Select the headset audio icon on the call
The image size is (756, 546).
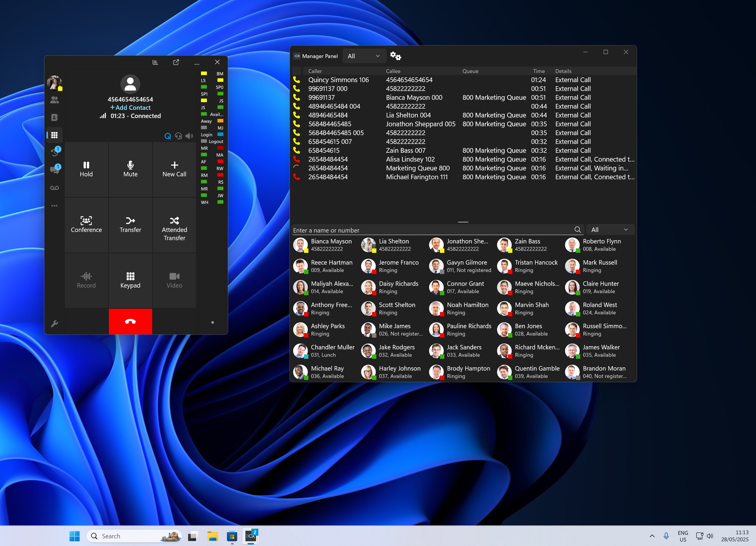[x=179, y=136]
